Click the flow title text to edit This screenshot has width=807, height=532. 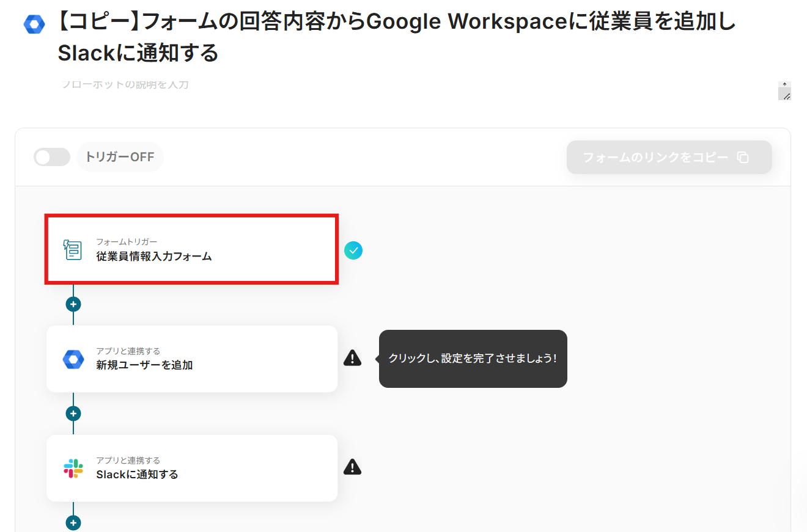pos(397,37)
